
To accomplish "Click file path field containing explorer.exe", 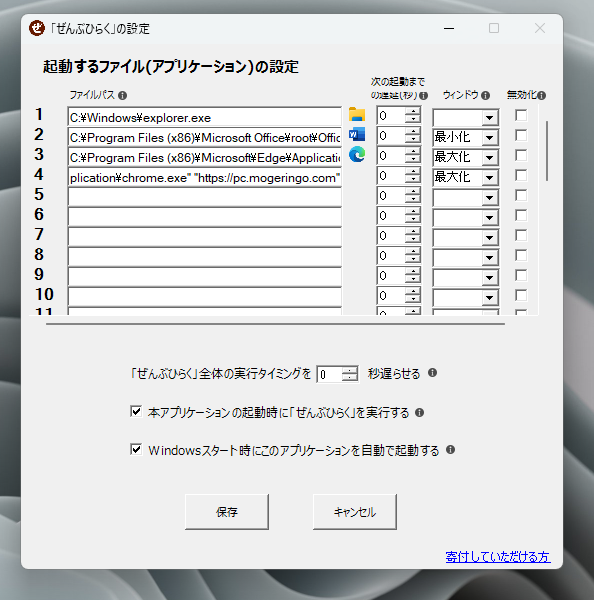I will [x=204, y=117].
